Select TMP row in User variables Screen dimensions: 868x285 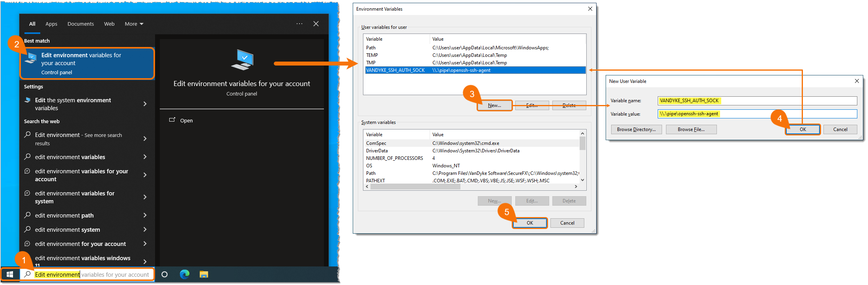pos(475,63)
